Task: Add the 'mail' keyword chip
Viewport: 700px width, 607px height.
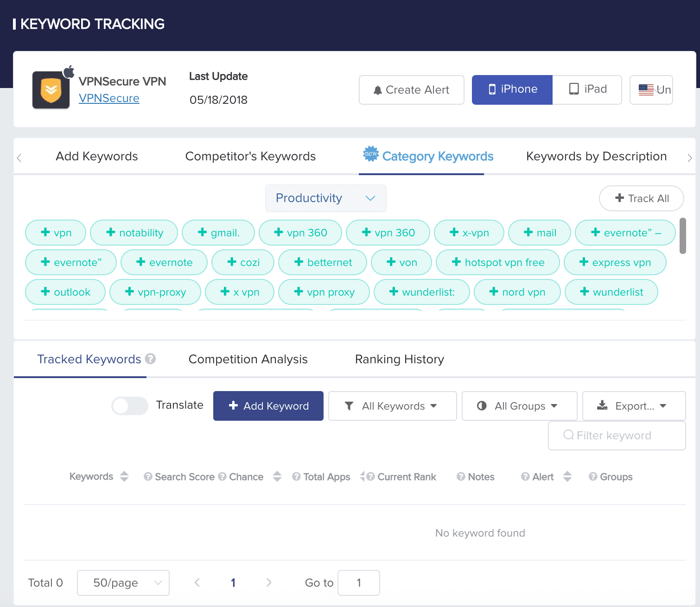Action: [540, 233]
